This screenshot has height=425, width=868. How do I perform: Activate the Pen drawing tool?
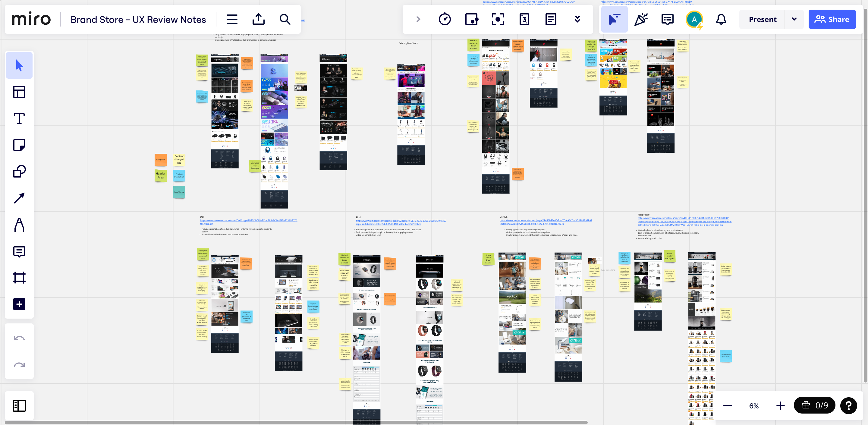point(19,225)
